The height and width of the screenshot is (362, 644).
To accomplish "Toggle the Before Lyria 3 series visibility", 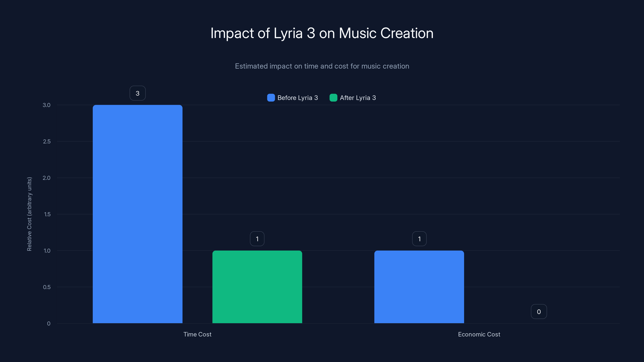I will pos(292,98).
